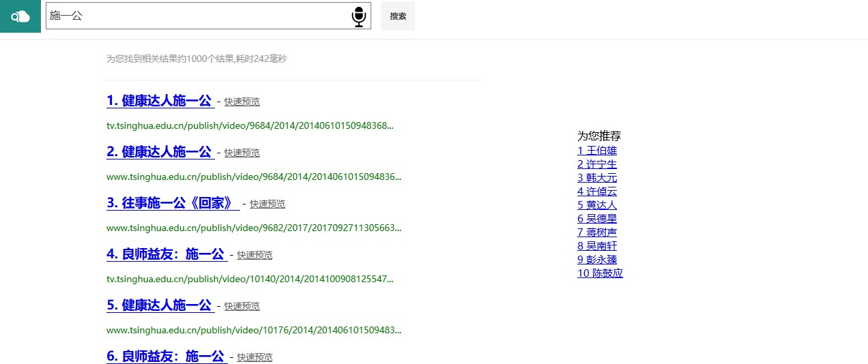Open result 6. 良师益友：施一公
The height and width of the screenshot is (364, 868).
tap(167, 357)
